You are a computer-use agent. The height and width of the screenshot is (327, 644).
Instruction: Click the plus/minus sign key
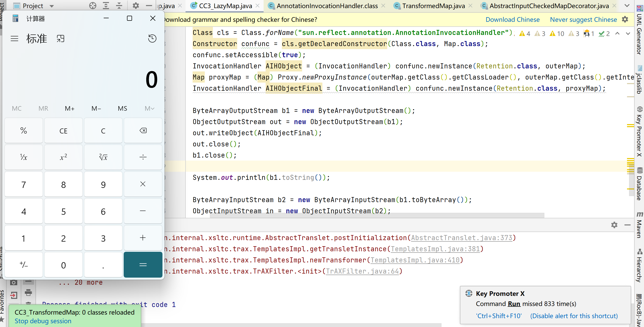click(x=24, y=265)
